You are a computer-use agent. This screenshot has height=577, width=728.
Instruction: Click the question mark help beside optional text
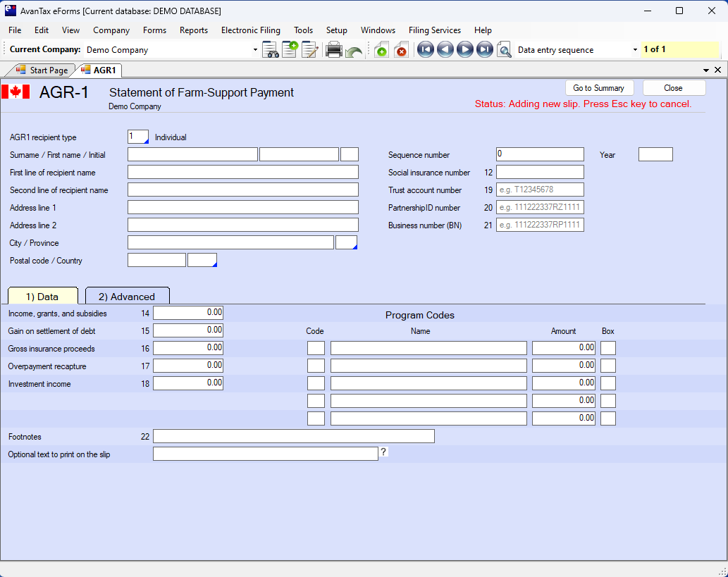coord(383,452)
